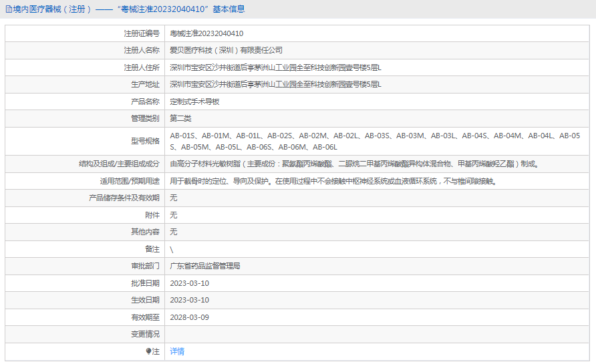596x364 pixels.
Task: Click the 注册人名称 label
Action: tap(142, 50)
